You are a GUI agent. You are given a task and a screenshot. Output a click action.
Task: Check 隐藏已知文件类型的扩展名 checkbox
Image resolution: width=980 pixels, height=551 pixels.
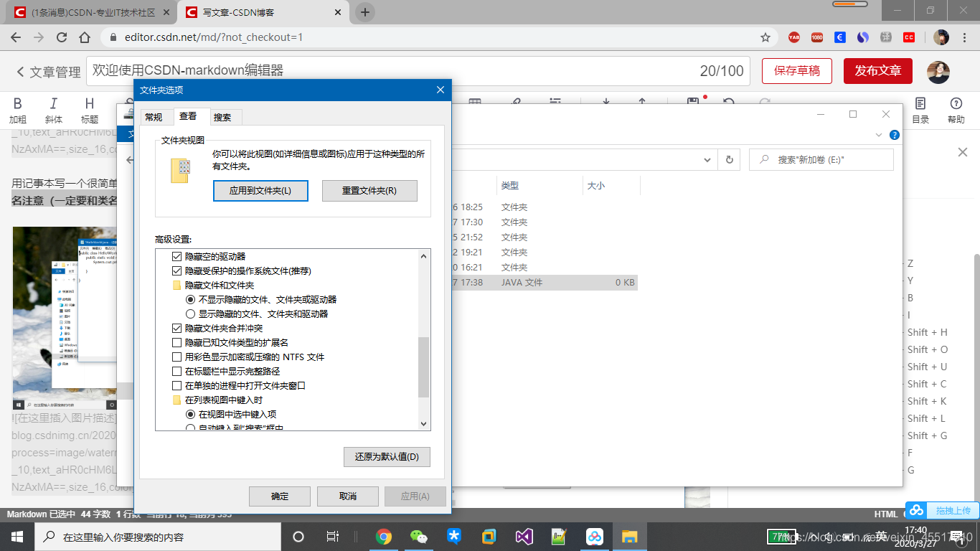pos(177,342)
